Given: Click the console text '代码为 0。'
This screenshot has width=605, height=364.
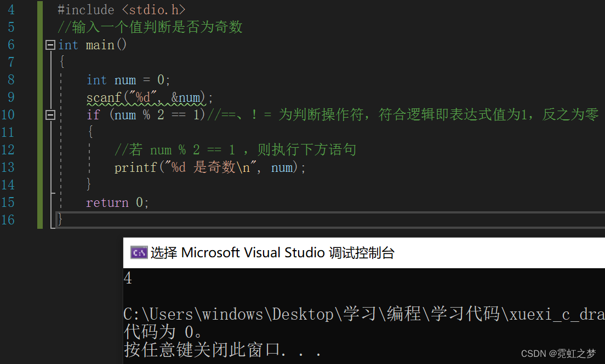Looking at the screenshot, I should coord(162,332).
